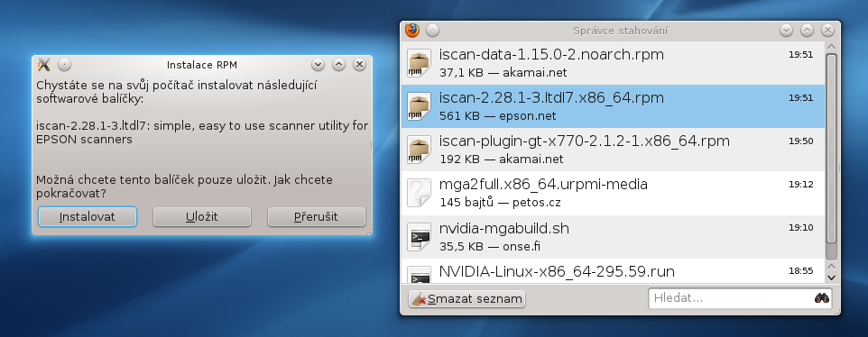Viewport: 868px width, 337px height.
Task: Click the 145 bajtů — petos.cz detail text
Action: coord(500,202)
